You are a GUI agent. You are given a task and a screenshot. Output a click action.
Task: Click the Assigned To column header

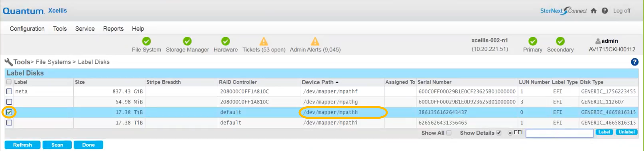[400, 82]
